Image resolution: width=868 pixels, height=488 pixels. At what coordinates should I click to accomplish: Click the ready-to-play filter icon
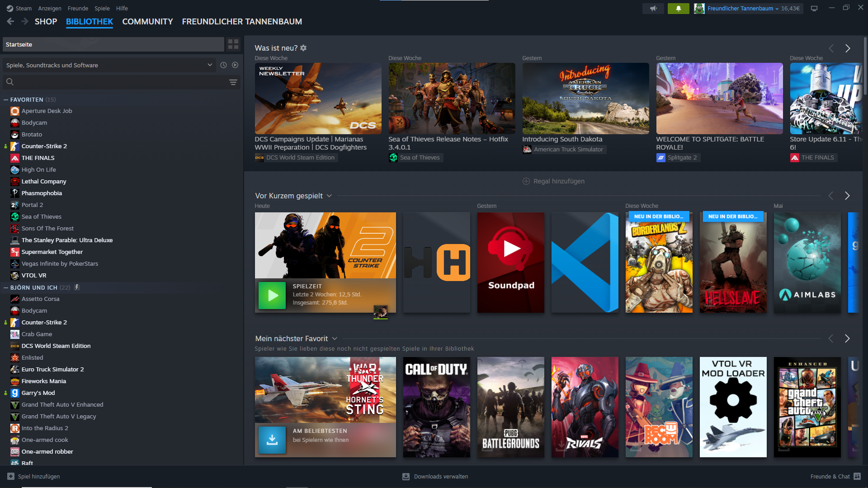click(235, 65)
